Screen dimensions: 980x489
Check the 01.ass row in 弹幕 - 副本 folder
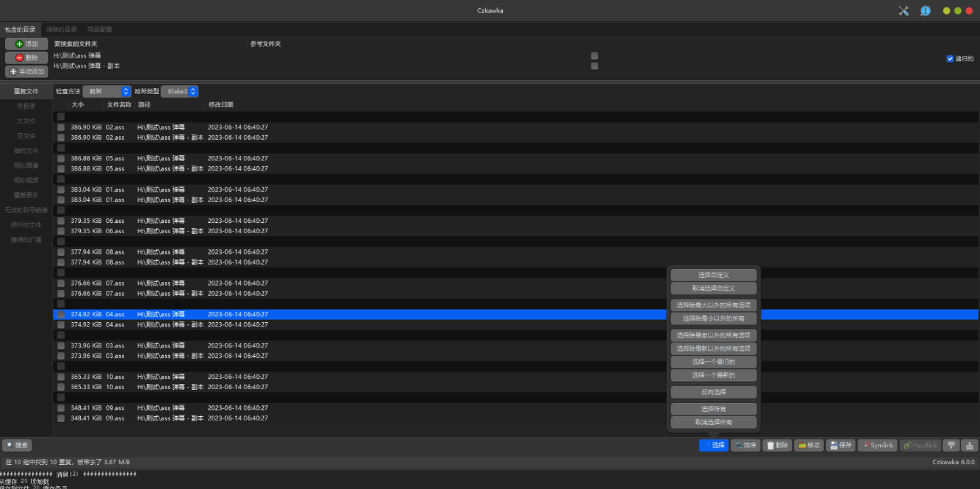point(61,200)
